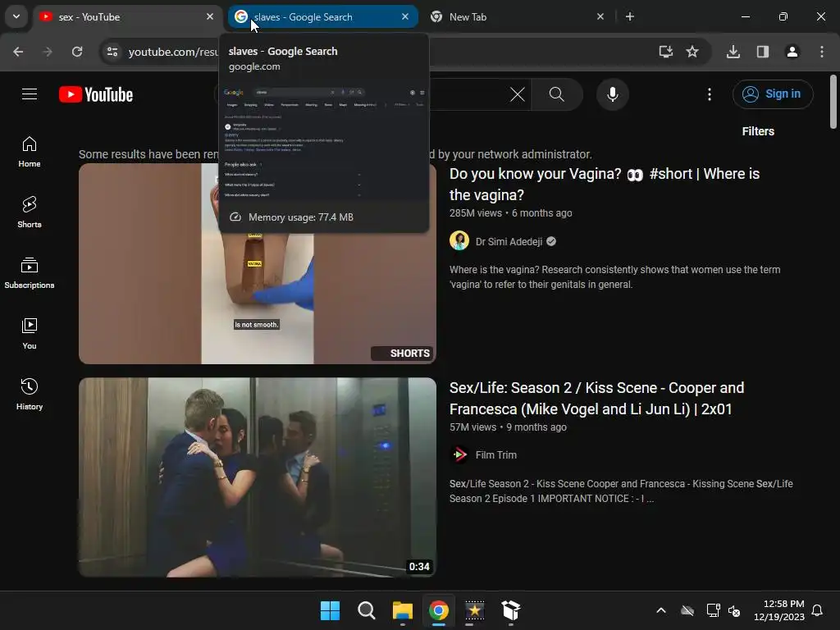This screenshot has width=840, height=630.
Task: Open Dr Simi Adedeji channel name
Action: pyautogui.click(x=509, y=242)
